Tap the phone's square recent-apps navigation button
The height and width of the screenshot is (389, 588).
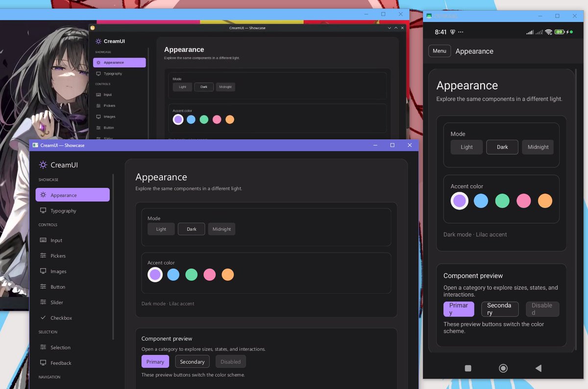(x=468, y=368)
